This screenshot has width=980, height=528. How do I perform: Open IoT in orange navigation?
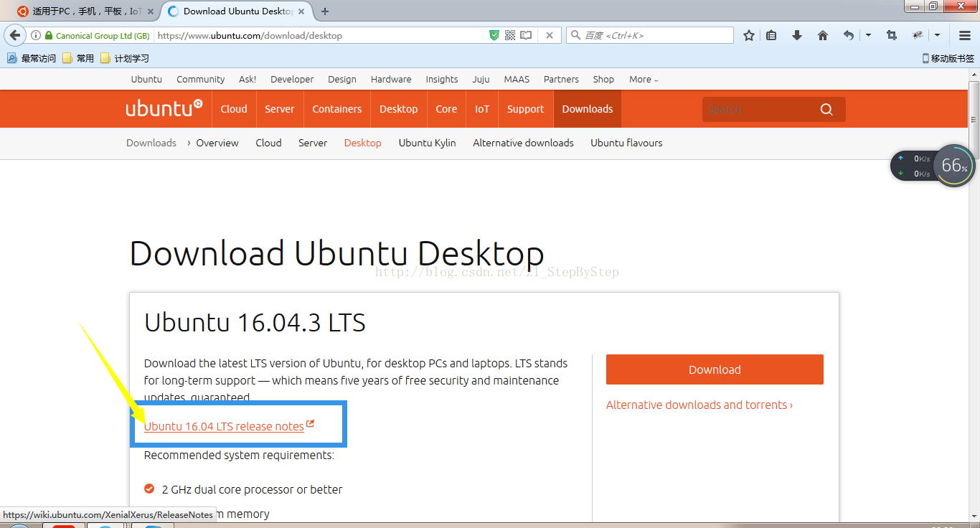482,109
